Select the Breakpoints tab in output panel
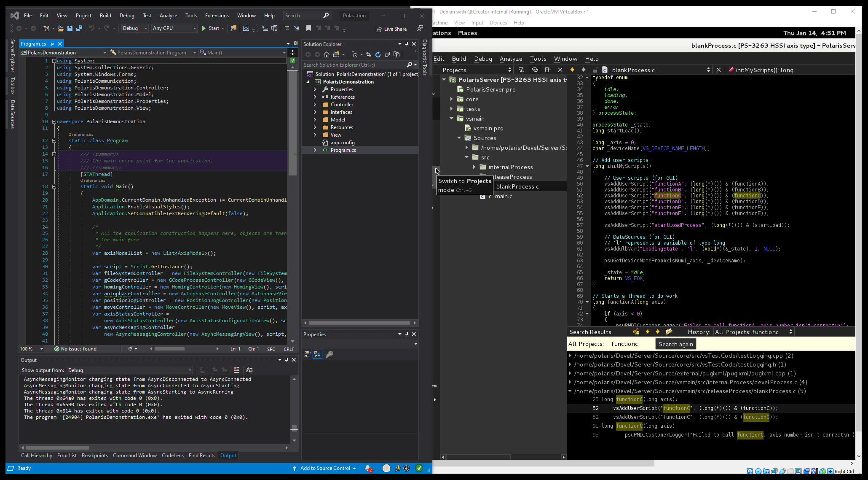868x480 pixels. click(94, 455)
